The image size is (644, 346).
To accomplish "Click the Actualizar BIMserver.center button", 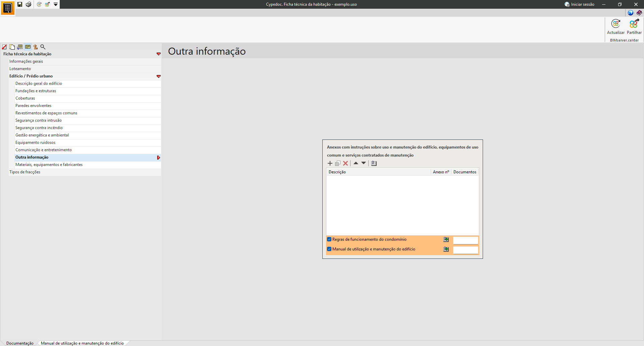I will point(616,27).
